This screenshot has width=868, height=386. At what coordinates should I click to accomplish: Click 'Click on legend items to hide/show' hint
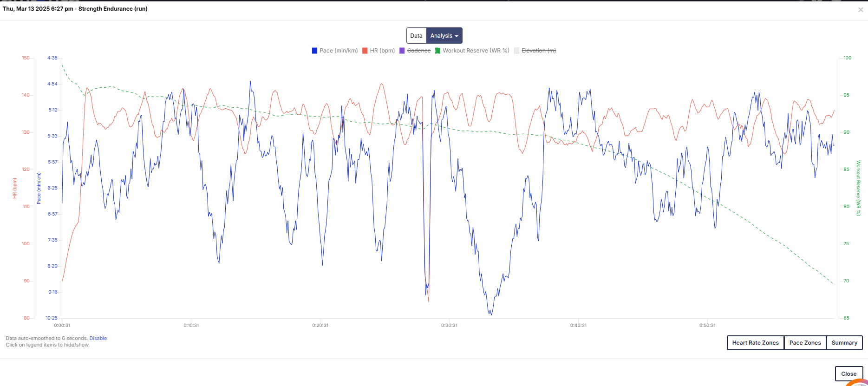point(48,345)
